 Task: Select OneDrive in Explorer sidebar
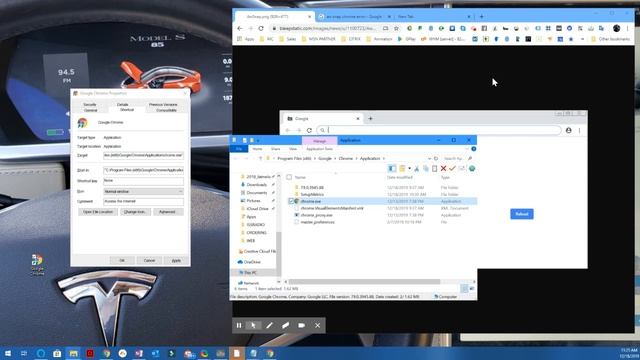[249, 262]
